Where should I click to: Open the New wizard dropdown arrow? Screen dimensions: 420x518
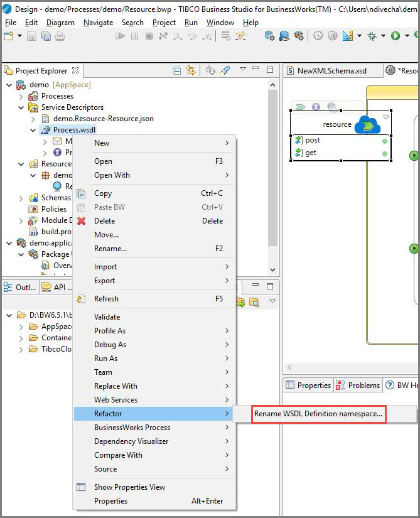[x=20, y=36]
